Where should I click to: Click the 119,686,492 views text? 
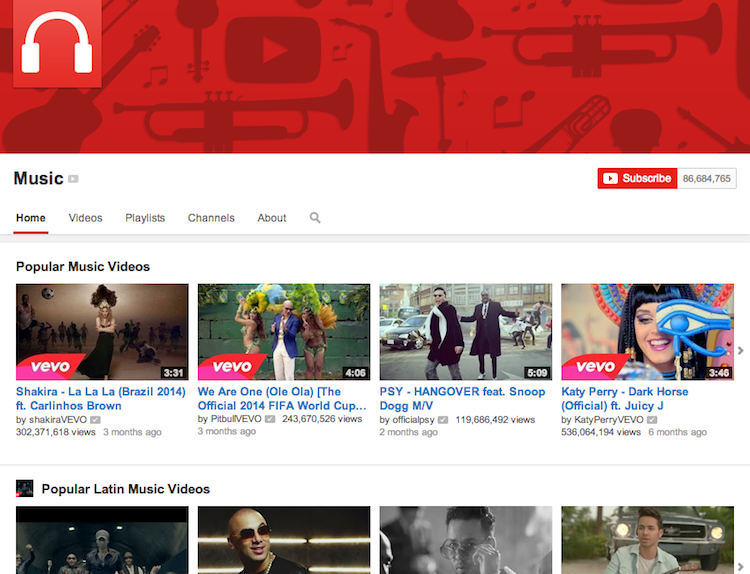coord(495,420)
